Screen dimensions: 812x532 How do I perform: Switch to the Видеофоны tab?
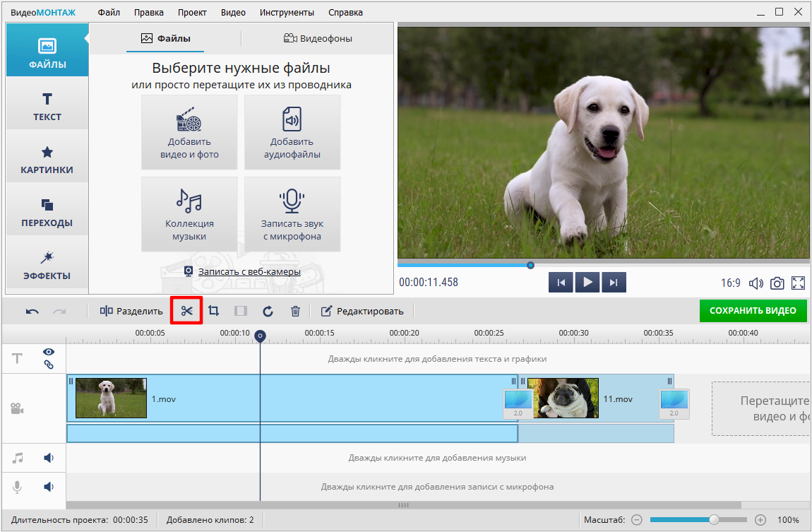pos(318,39)
